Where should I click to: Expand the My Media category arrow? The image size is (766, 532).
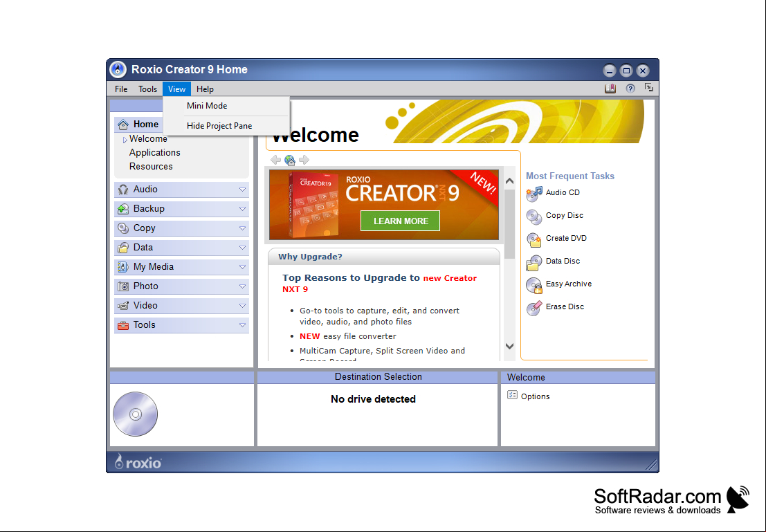[x=242, y=267]
